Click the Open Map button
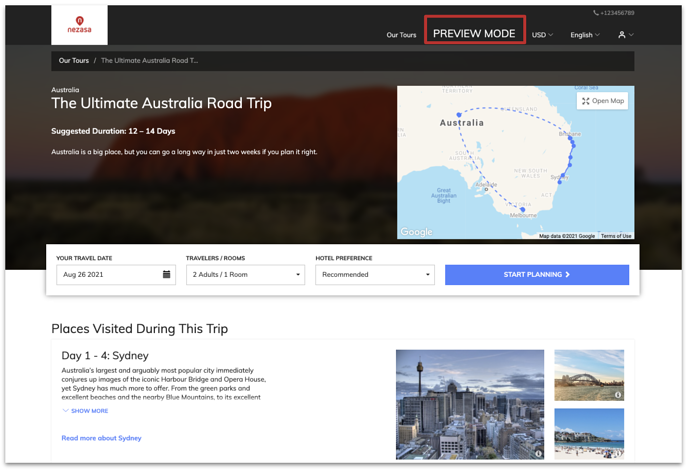The width and height of the screenshot is (688, 471). [603, 101]
